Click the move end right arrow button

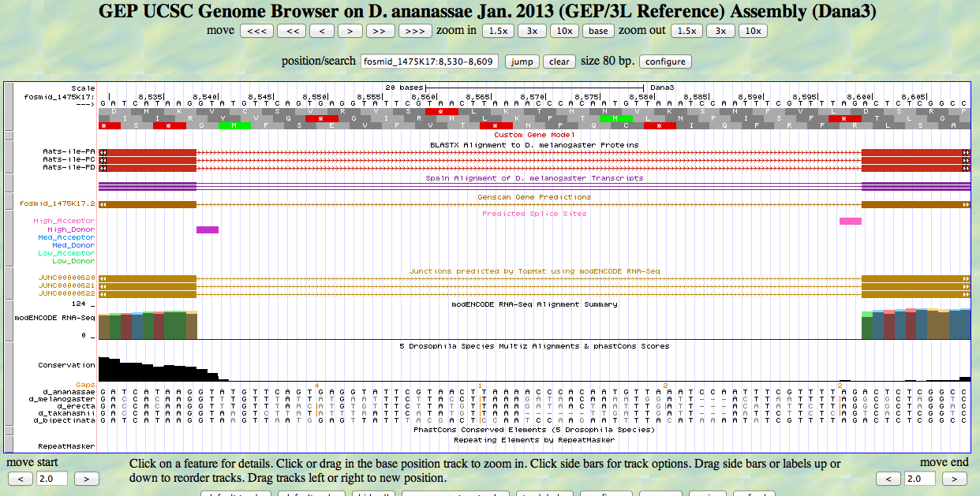pyautogui.click(x=955, y=479)
